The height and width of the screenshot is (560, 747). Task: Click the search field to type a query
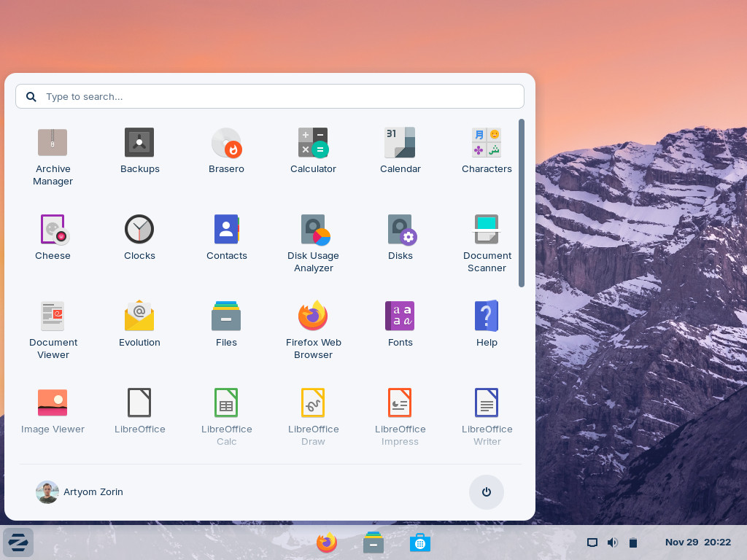[x=270, y=96]
